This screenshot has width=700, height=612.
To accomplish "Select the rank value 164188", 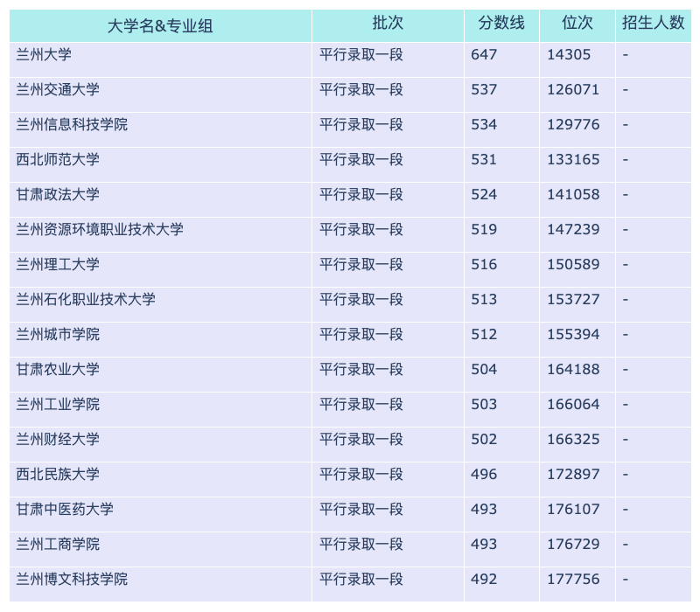I will point(573,369).
